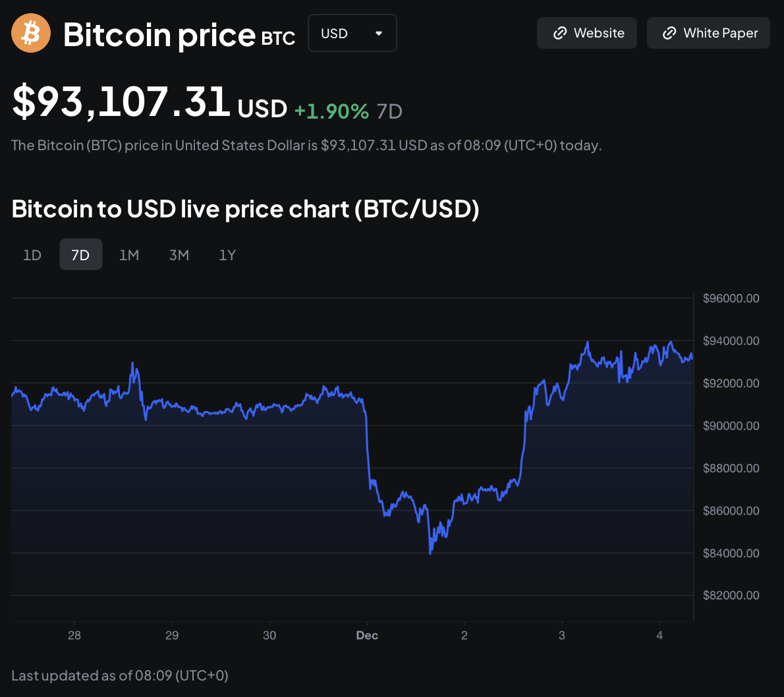The height and width of the screenshot is (697, 784).
Task: Click the 3 date axis label
Action: 562,635
